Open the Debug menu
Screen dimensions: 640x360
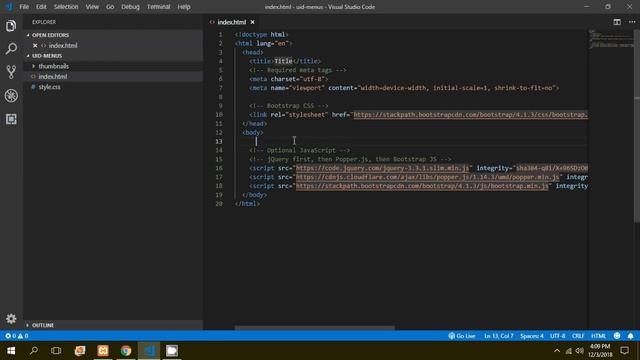coord(130,7)
